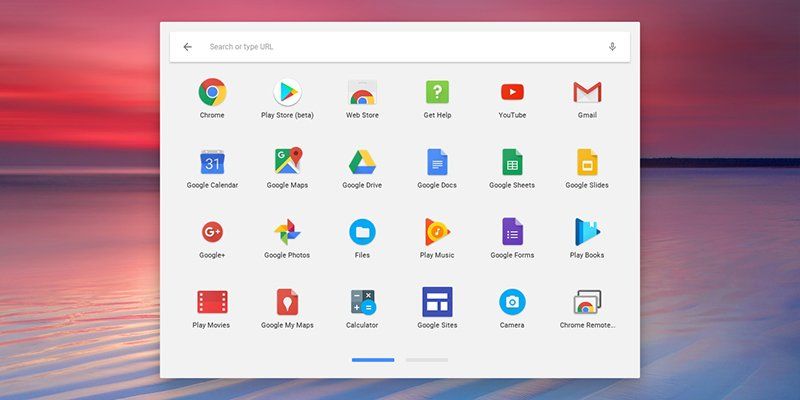Open Gmail from the launcher
Viewport: 800px width, 400px height.
587,93
